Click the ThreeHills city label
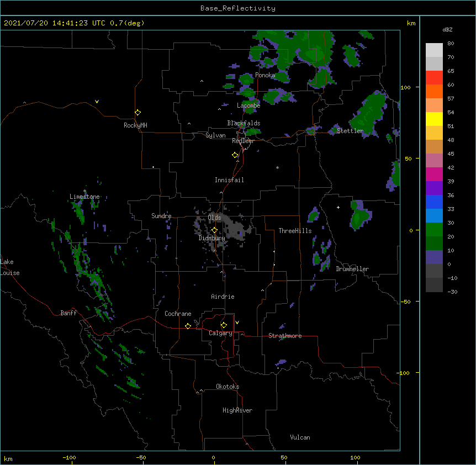Screen dimensions: 476x465 pos(295,231)
